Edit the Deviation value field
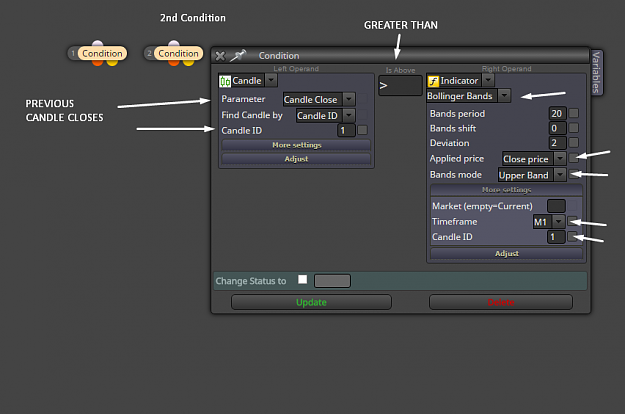Screen dimensions: 625x414 click(x=557, y=143)
